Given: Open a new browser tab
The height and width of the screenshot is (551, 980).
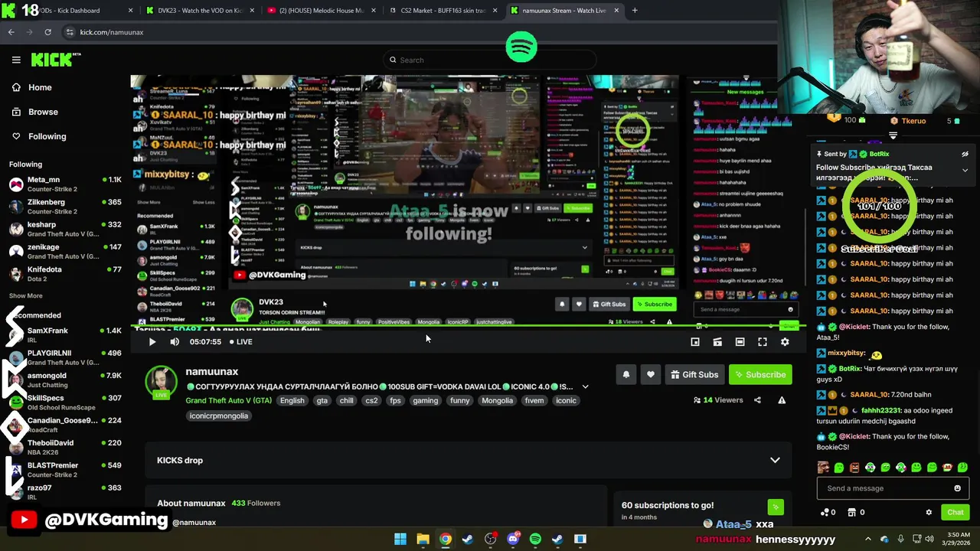Looking at the screenshot, I should 635,11.
